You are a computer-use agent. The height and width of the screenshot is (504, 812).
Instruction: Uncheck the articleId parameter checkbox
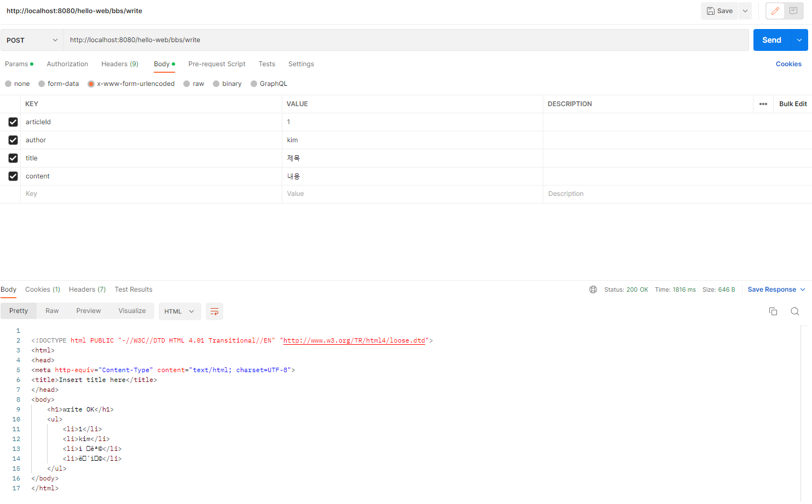(x=13, y=122)
